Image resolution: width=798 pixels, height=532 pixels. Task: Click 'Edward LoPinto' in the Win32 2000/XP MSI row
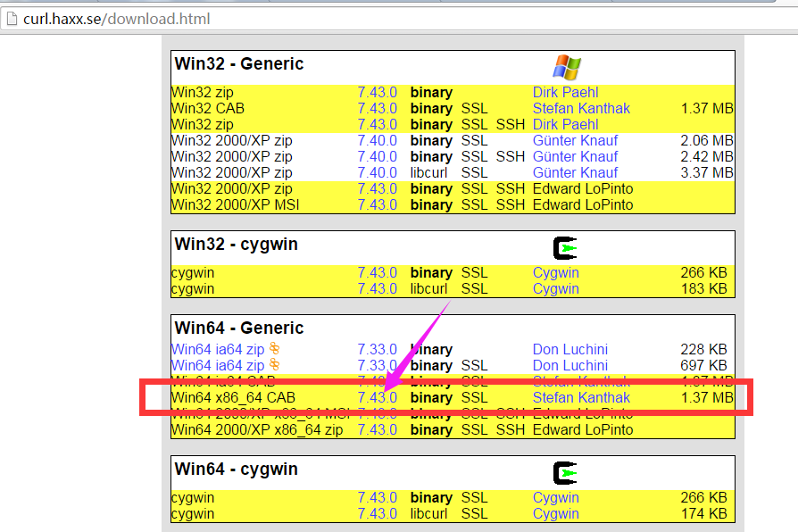[x=583, y=204]
